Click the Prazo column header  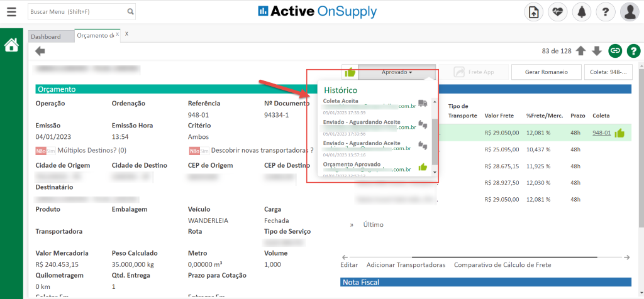point(578,116)
